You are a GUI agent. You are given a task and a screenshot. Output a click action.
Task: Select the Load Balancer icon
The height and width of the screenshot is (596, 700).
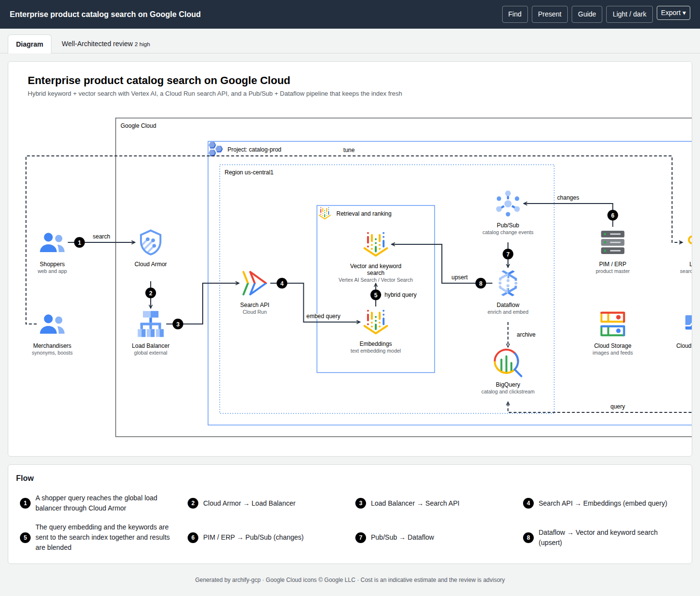click(151, 324)
